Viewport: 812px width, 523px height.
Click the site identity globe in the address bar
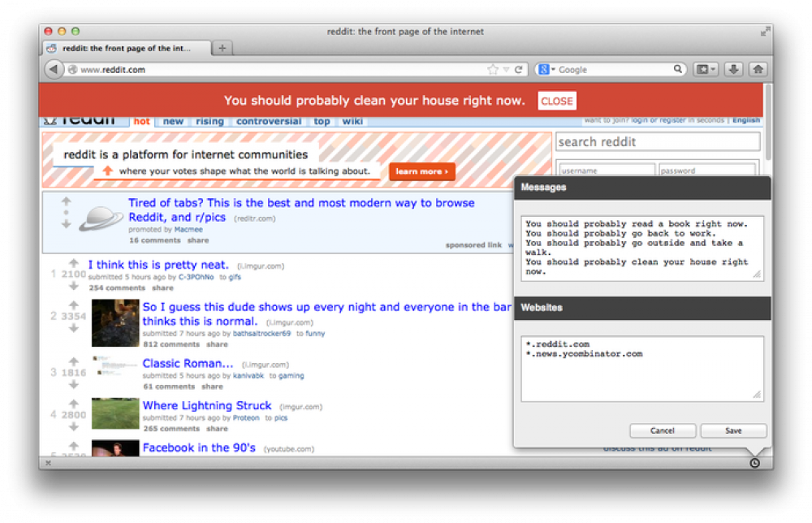click(x=73, y=69)
